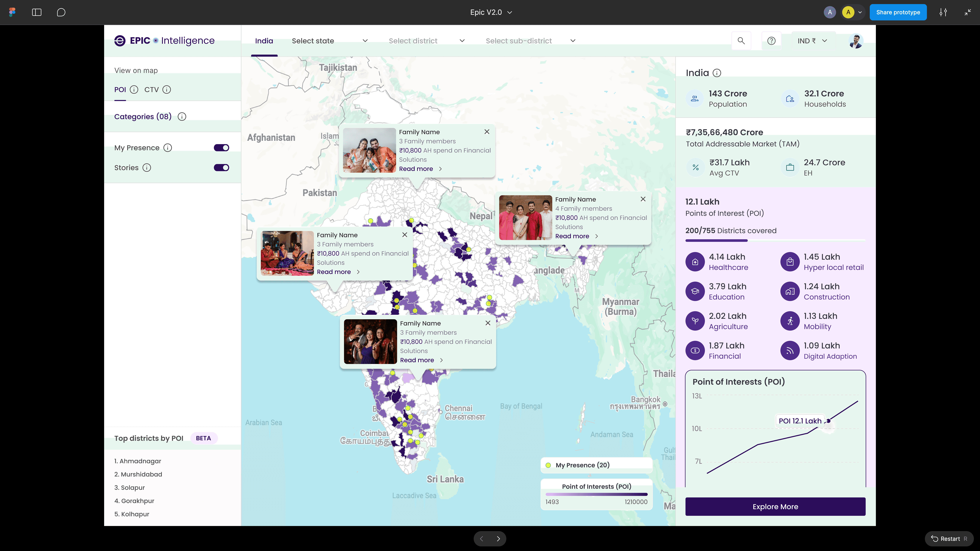Screen dimensions: 980x551
Task: Click the EPIC Intelligence logo
Action: click(164, 41)
